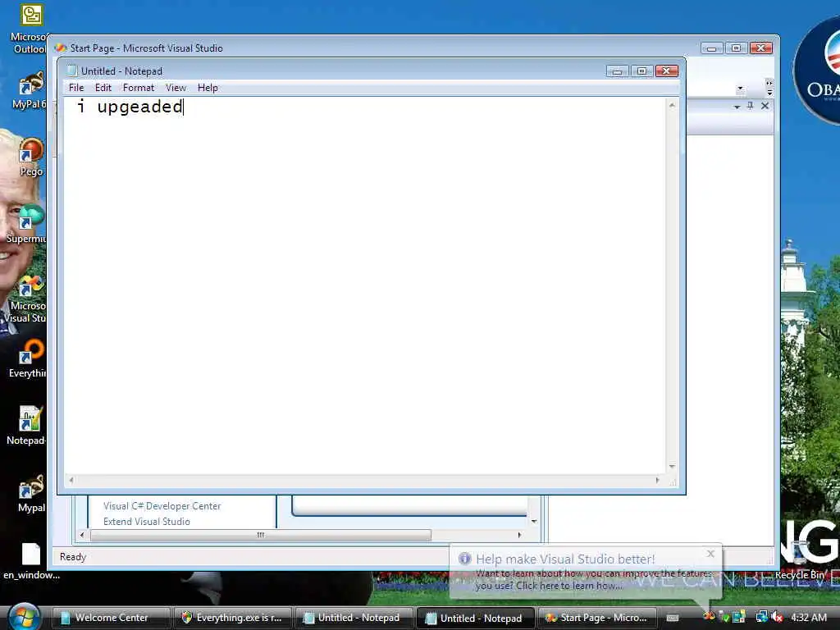This screenshot has height=630, width=840.
Task: Click the network connection tray icon
Action: [761, 617]
